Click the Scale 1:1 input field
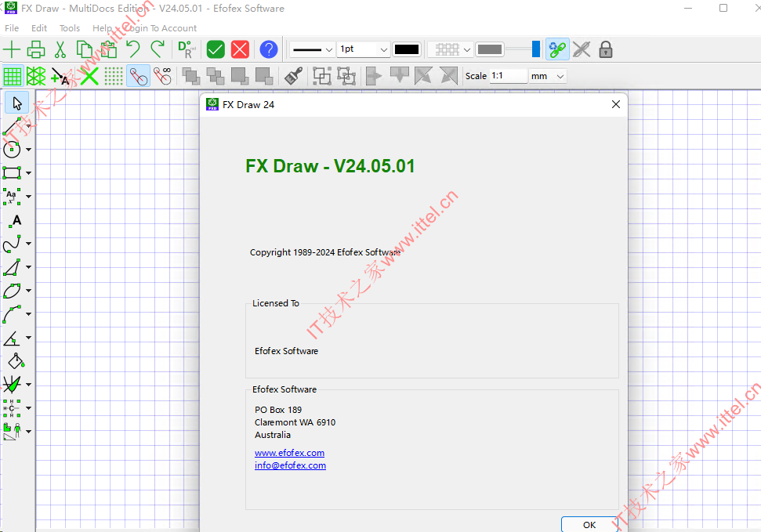The width and height of the screenshot is (761, 532). (x=508, y=76)
